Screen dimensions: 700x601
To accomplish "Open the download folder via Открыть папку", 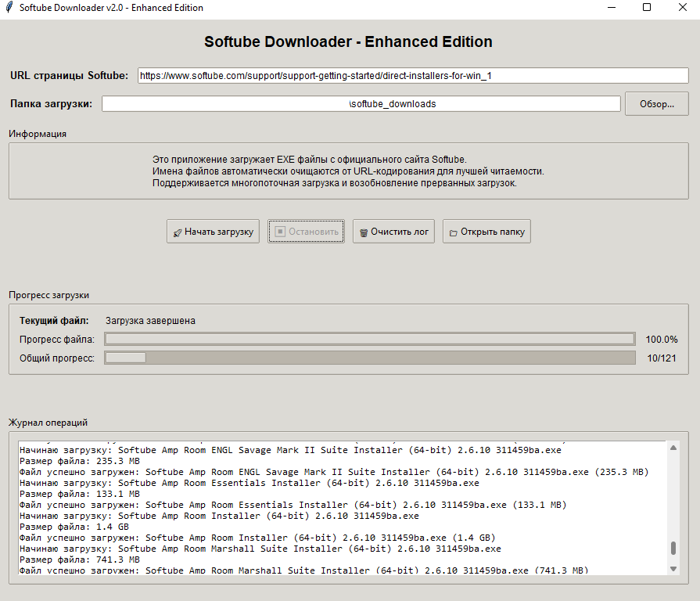I will point(486,232).
